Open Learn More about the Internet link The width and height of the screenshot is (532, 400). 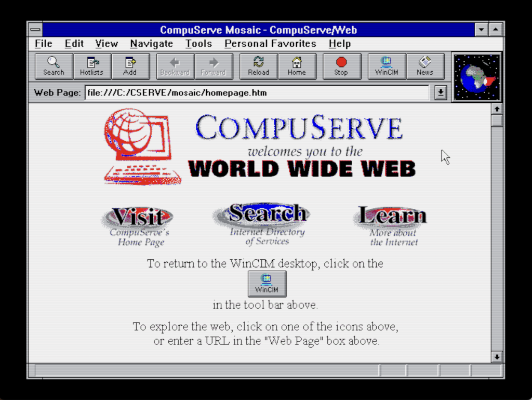(x=391, y=226)
